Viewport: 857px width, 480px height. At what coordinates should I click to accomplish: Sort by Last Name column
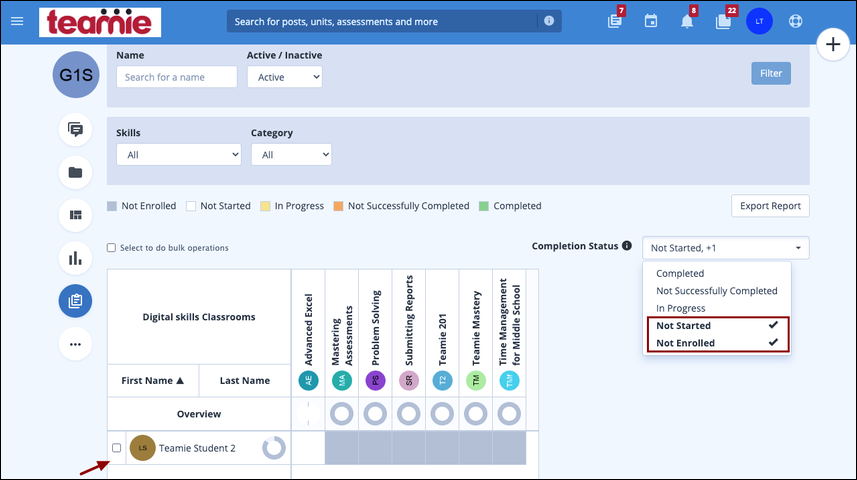coord(244,381)
